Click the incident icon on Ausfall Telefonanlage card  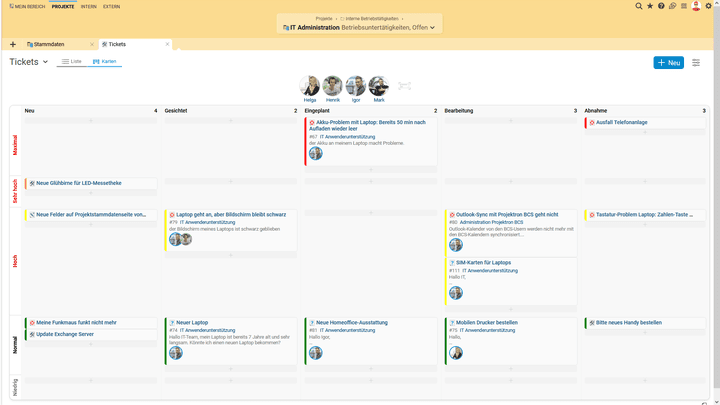[x=592, y=123]
